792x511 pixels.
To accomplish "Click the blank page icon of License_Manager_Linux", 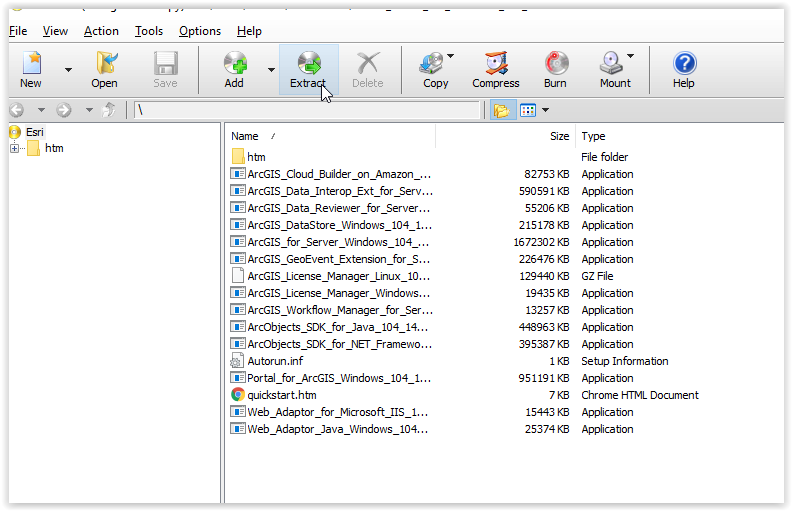I will point(237,276).
